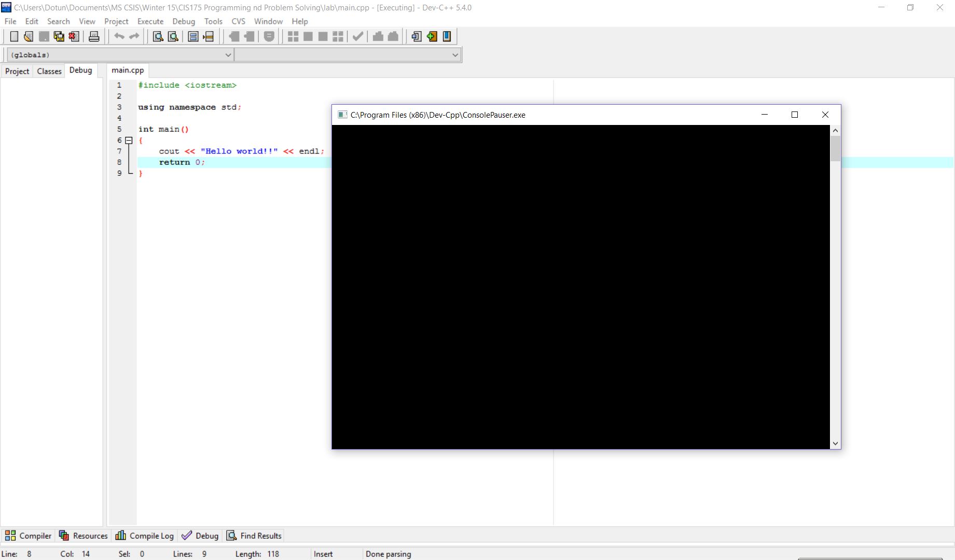Click the Undo arrow icon

click(x=119, y=36)
